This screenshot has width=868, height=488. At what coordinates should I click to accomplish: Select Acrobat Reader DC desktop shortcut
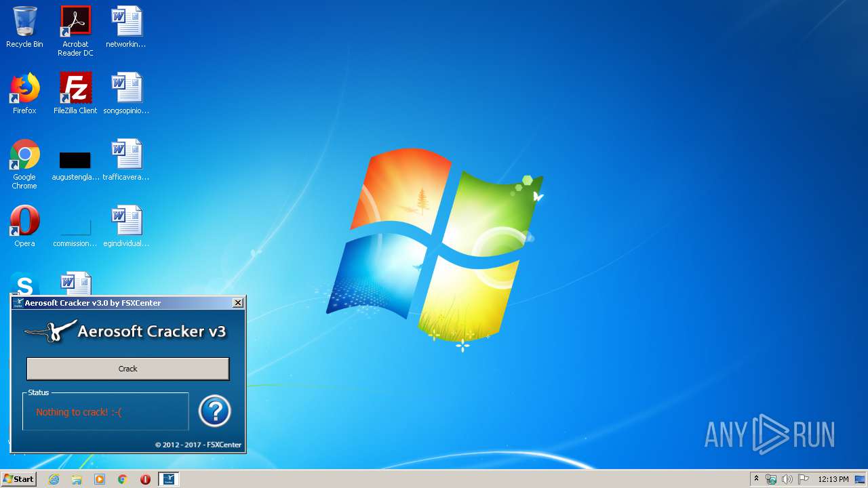click(x=75, y=31)
